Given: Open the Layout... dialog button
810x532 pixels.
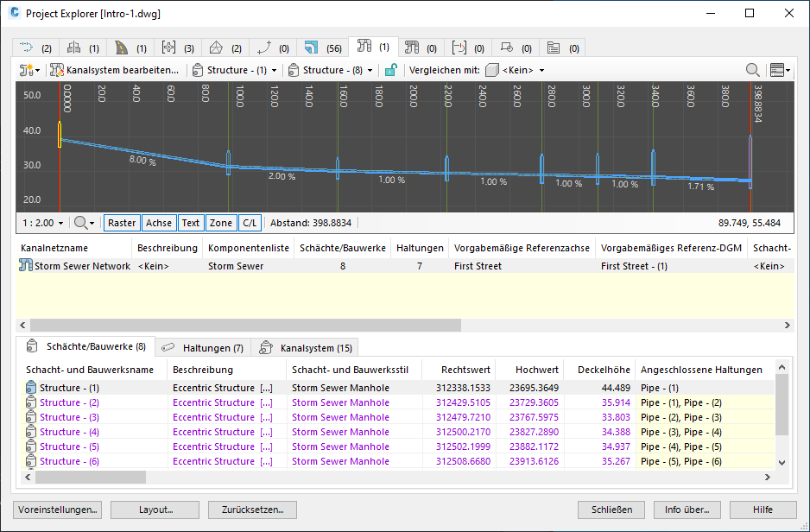Looking at the screenshot, I should coord(155,510).
